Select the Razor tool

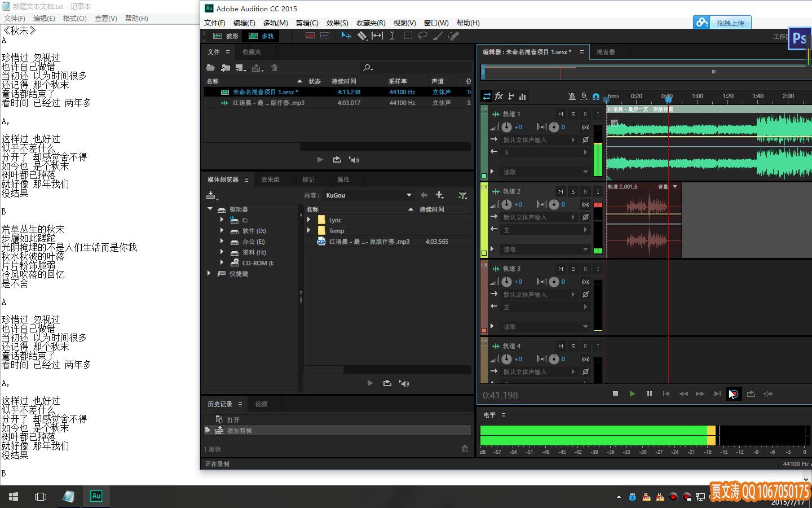[x=362, y=36]
